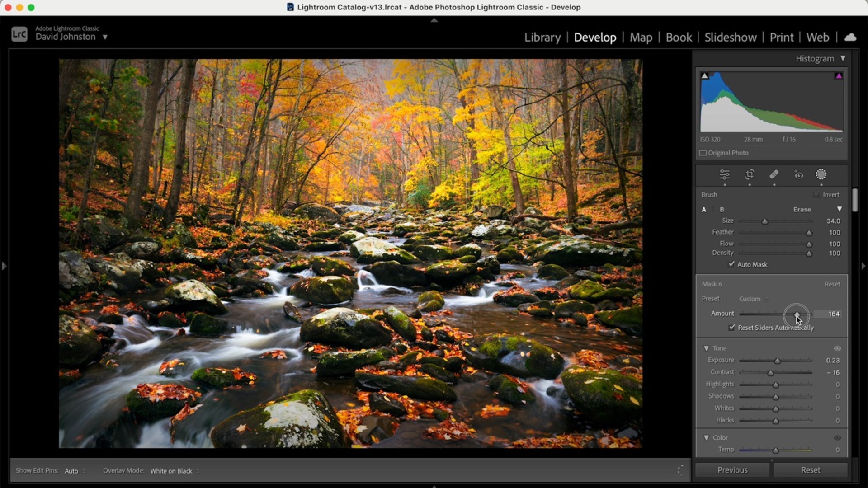Click the highlight clipping indicator on the histogram
Screen dimensions: 868x488
pyautogui.click(x=840, y=75)
